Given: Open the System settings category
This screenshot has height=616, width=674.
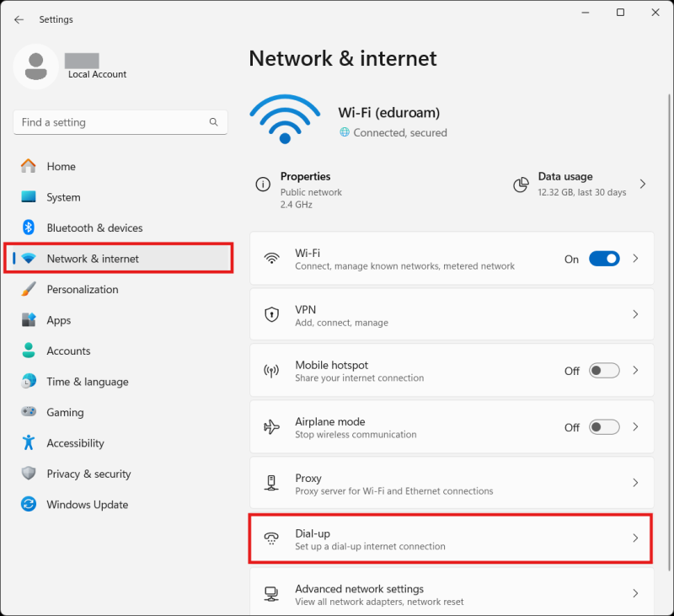Looking at the screenshot, I should click(x=119, y=197).
